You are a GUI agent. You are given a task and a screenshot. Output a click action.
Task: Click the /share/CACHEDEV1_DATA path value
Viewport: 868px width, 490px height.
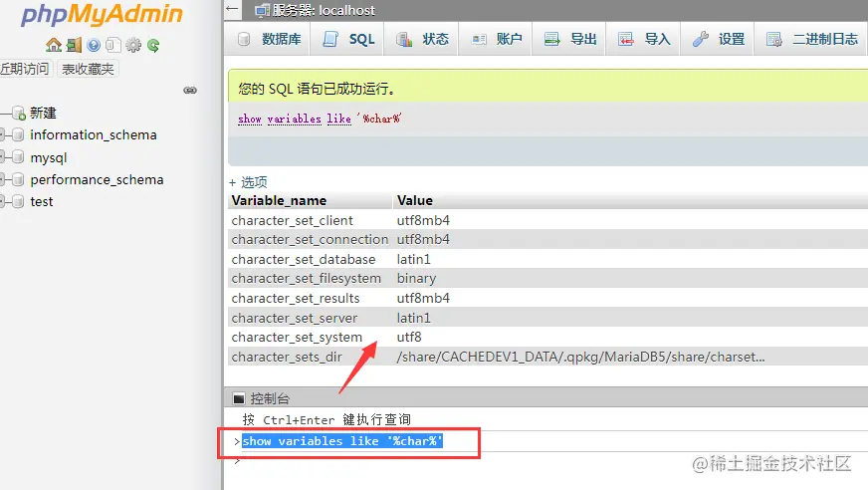580,358
